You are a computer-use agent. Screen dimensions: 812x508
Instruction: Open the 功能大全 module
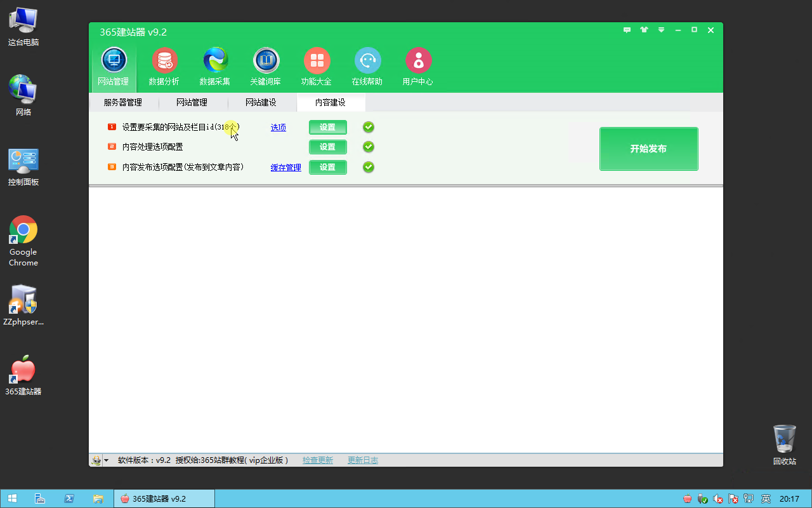(317, 67)
